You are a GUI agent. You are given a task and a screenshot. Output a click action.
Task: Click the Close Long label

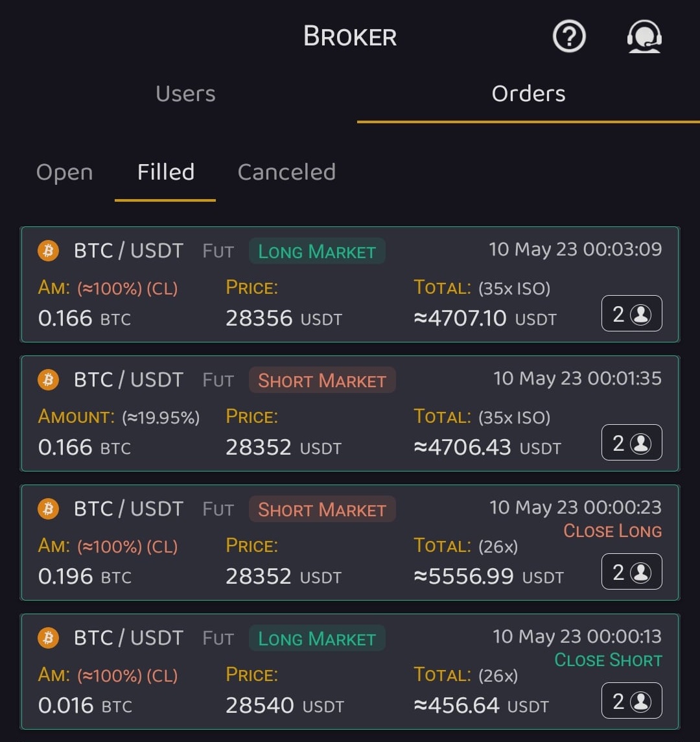(x=612, y=531)
